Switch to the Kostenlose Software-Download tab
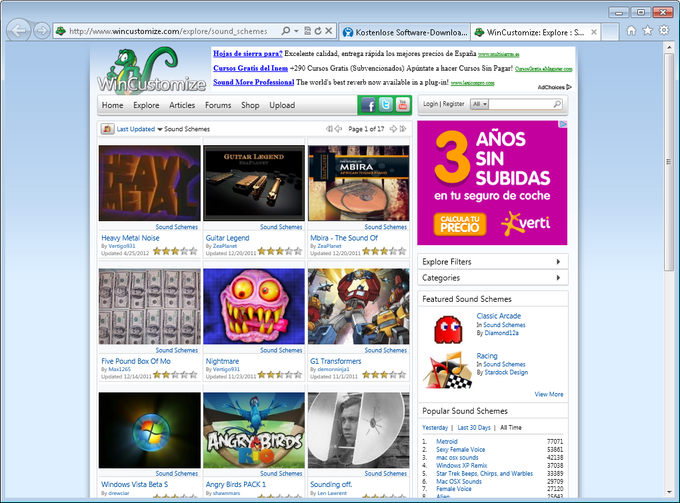Viewport: 680px width, 503px height. point(404,32)
